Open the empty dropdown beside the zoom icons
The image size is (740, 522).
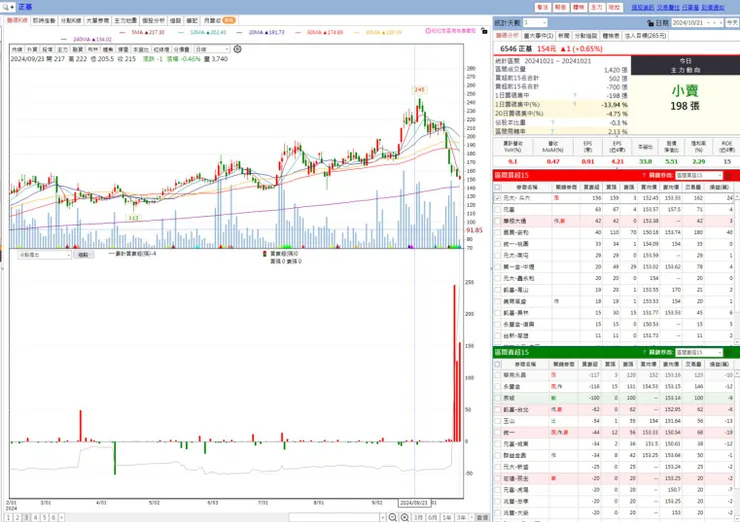click(337, 518)
